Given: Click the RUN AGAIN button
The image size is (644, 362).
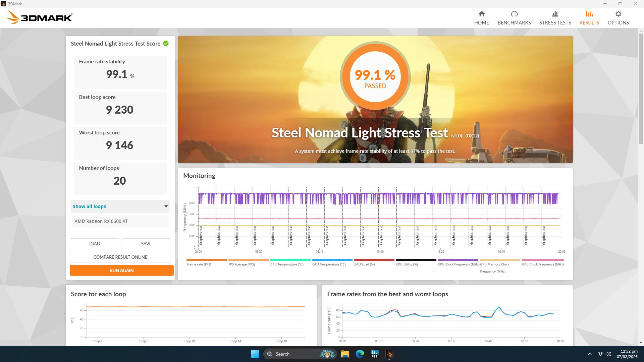Looking at the screenshot, I should [121, 270].
